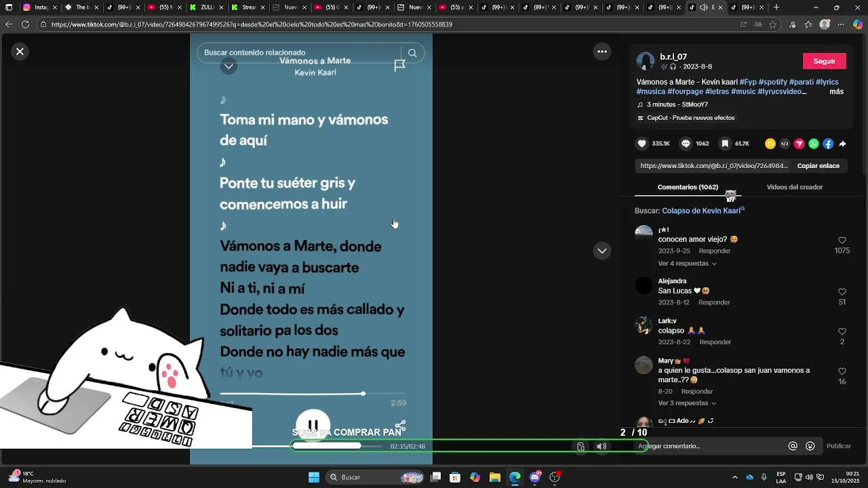Open comments via speech bubble icon
This screenshot has height=488, width=868.
coord(686,144)
